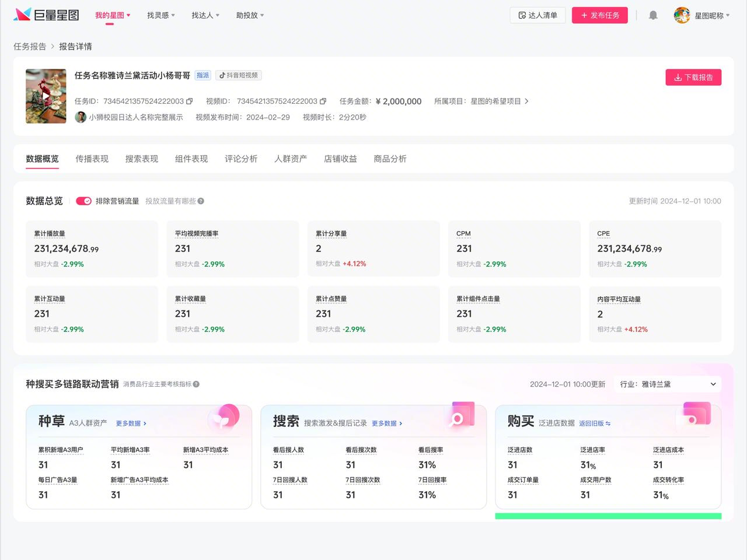Screen dimensions: 747x560
Task: Click the creator avatar 小狮校园日
Action: pyautogui.click(x=81, y=117)
